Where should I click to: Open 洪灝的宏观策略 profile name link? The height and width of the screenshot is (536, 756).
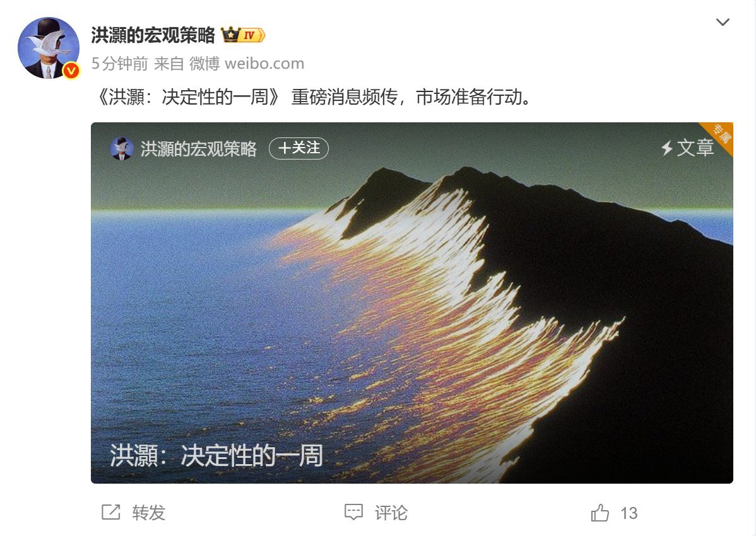click(153, 35)
